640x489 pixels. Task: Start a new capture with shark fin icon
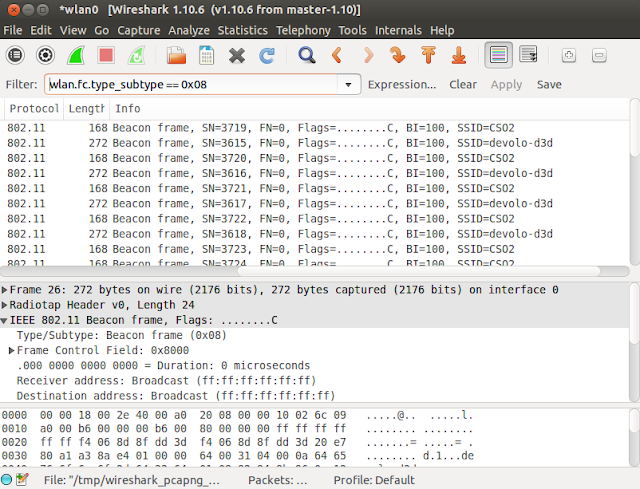tap(76, 55)
